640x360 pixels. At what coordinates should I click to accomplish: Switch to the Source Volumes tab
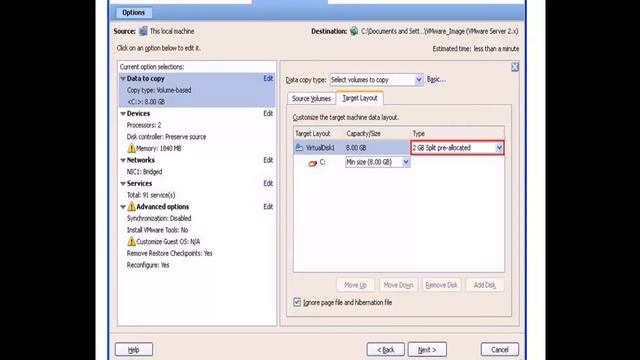(311, 98)
